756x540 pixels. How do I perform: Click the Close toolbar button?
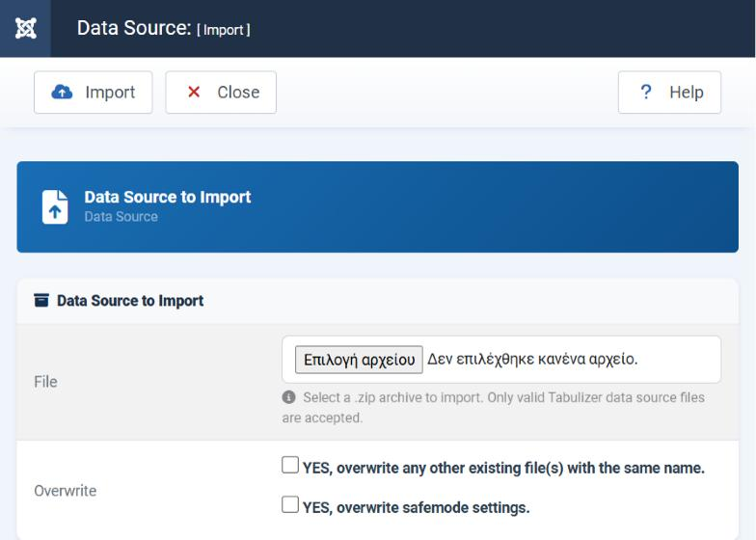(221, 93)
